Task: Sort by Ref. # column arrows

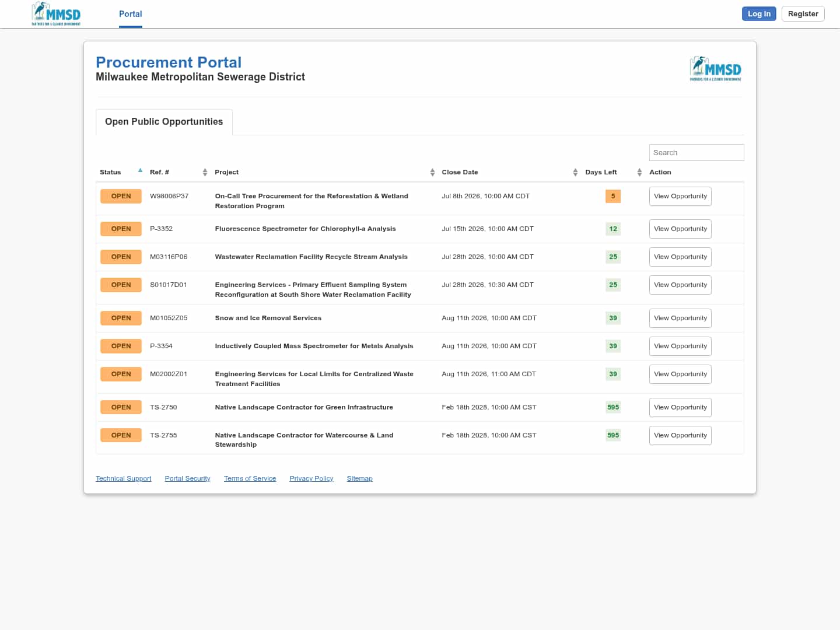Action: [x=205, y=172]
